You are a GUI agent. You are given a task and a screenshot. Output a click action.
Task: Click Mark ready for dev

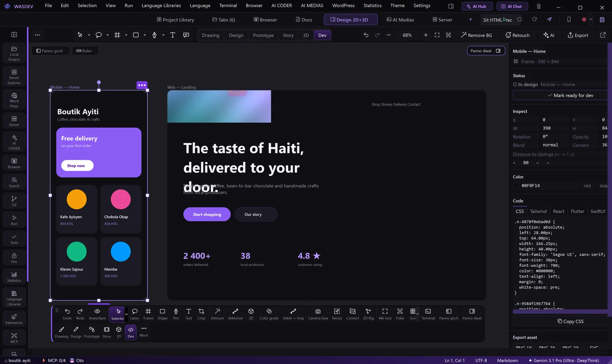tap(570, 95)
